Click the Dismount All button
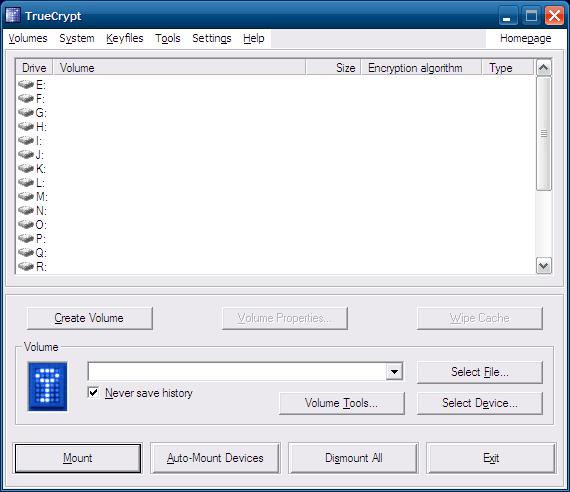This screenshot has height=492, width=570. point(353,458)
